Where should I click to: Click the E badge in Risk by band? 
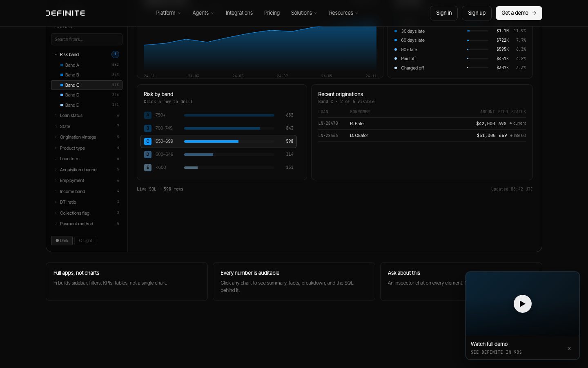click(x=148, y=168)
